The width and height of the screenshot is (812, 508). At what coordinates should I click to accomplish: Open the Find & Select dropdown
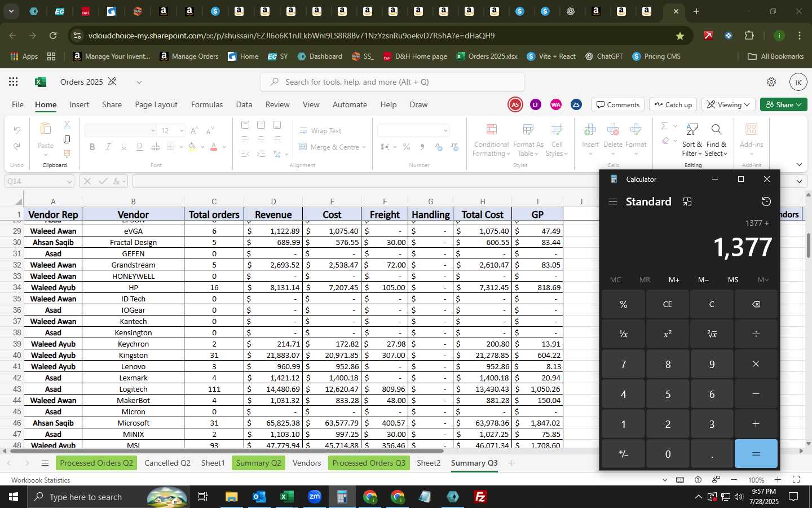click(x=716, y=141)
